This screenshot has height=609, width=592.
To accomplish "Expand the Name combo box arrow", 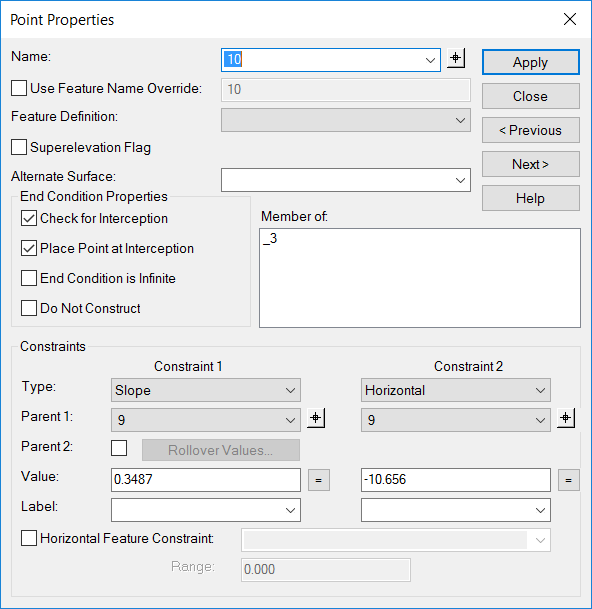I will click(x=430, y=60).
